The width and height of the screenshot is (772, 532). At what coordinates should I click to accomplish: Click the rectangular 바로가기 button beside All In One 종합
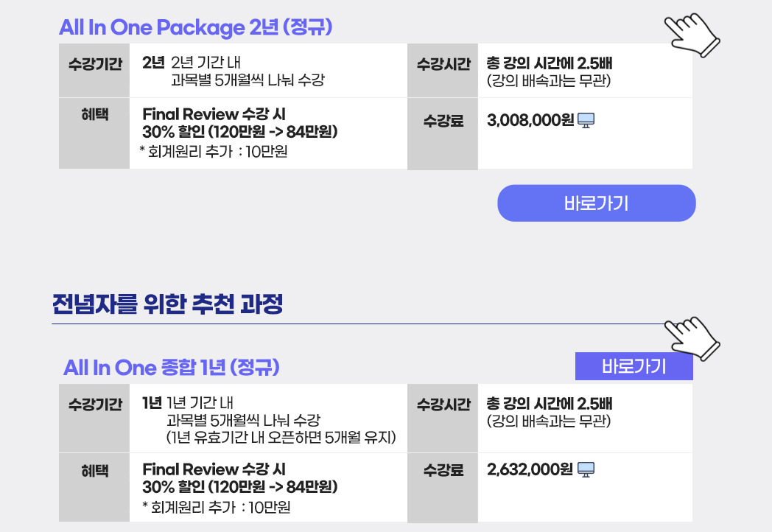click(634, 366)
